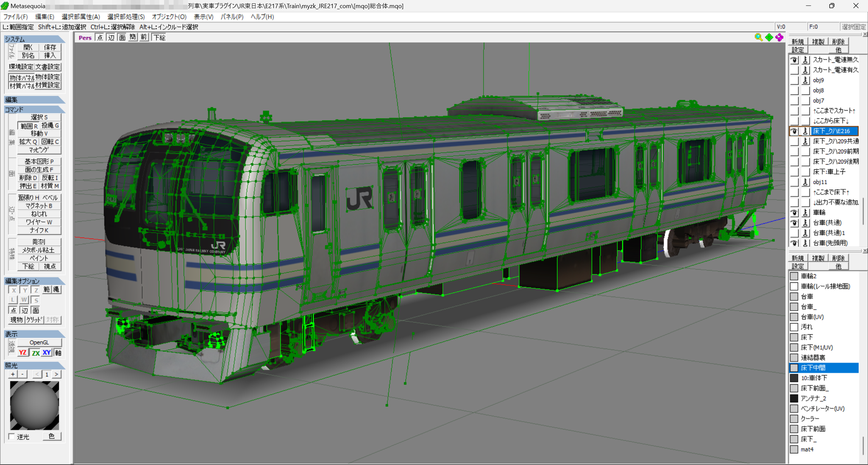868x465 pixels.
Task: Enable face (面) editing option
Action: coord(36,311)
